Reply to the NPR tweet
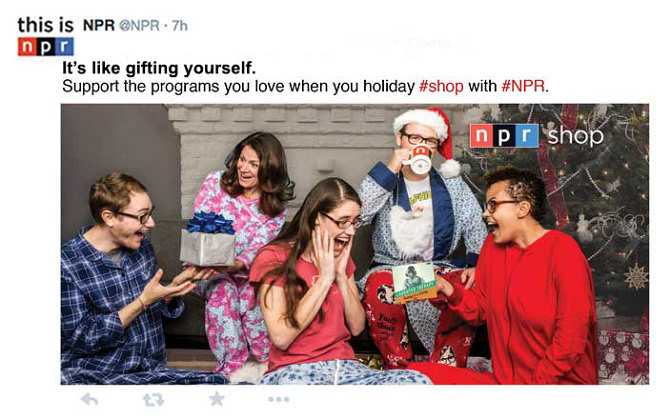The image size is (670, 419). pyautogui.click(x=89, y=400)
